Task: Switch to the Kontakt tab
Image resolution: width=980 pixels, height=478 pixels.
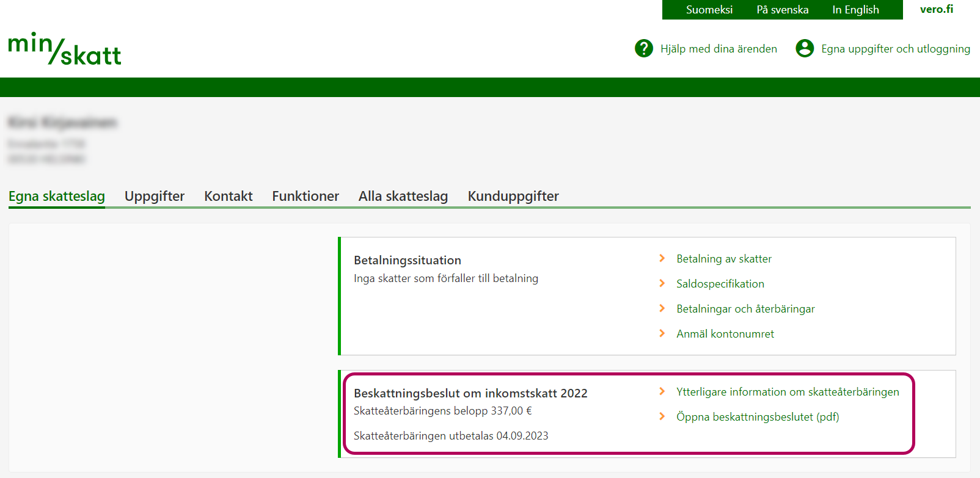Action: (x=228, y=196)
